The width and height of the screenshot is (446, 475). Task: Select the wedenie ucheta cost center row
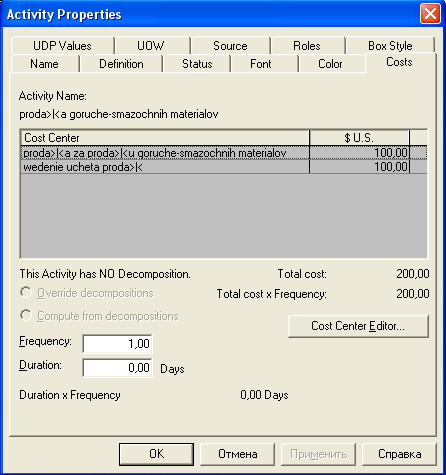pos(224,167)
